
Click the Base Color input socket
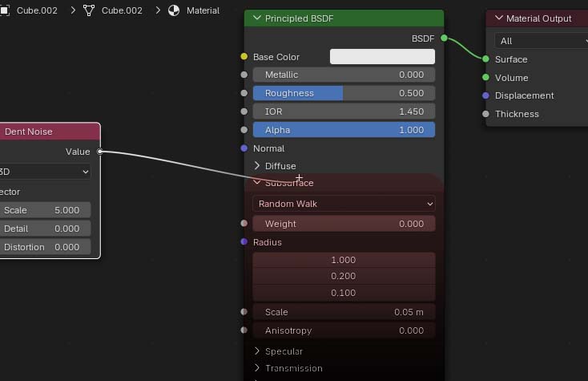click(x=244, y=56)
